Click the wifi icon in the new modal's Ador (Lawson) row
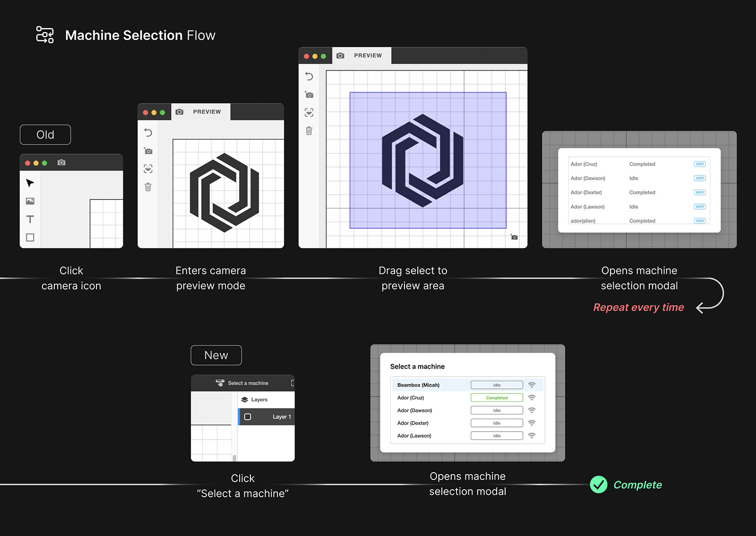This screenshot has width=756, height=536. pos(532,436)
